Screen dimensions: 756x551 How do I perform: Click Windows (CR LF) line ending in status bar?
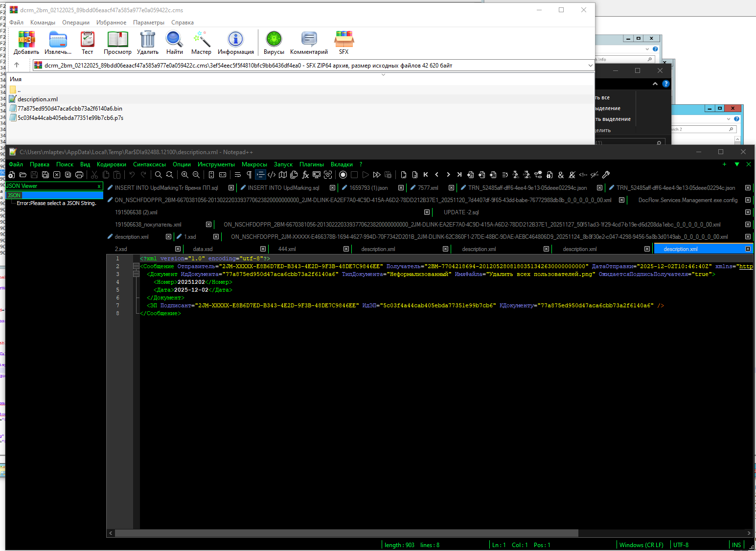tap(641, 545)
